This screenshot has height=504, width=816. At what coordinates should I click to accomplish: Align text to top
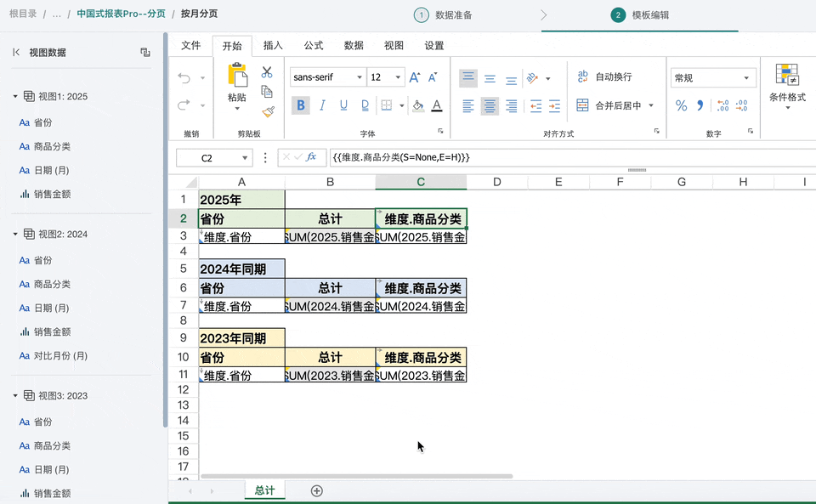(468, 78)
